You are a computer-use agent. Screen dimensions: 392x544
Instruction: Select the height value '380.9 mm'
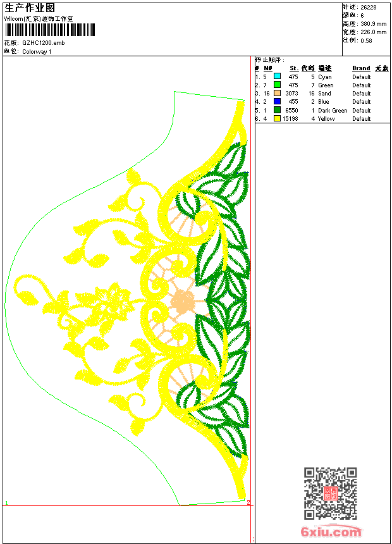(374, 24)
